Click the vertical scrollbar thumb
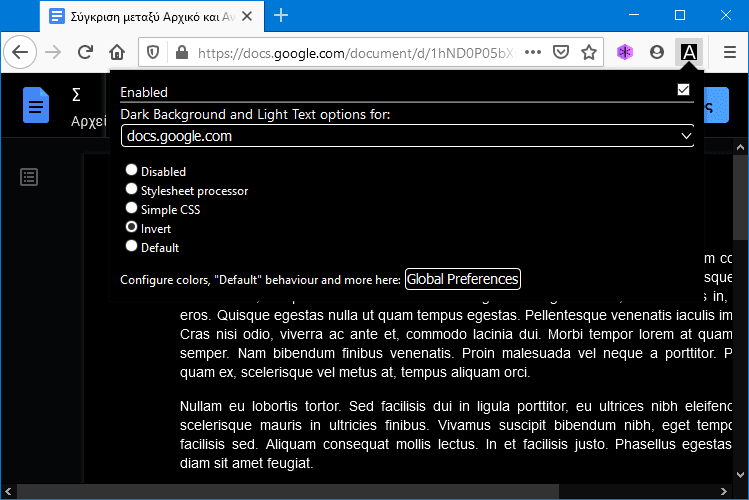 click(x=740, y=198)
